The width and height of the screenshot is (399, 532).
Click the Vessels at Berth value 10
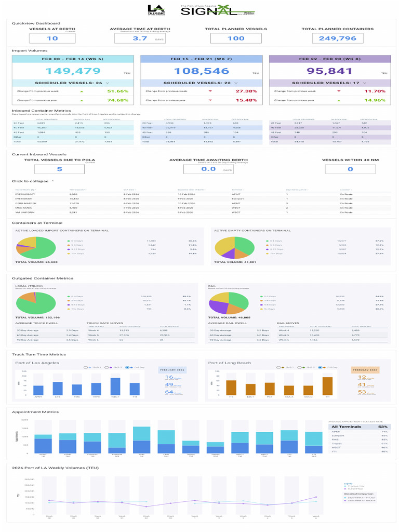(52, 38)
